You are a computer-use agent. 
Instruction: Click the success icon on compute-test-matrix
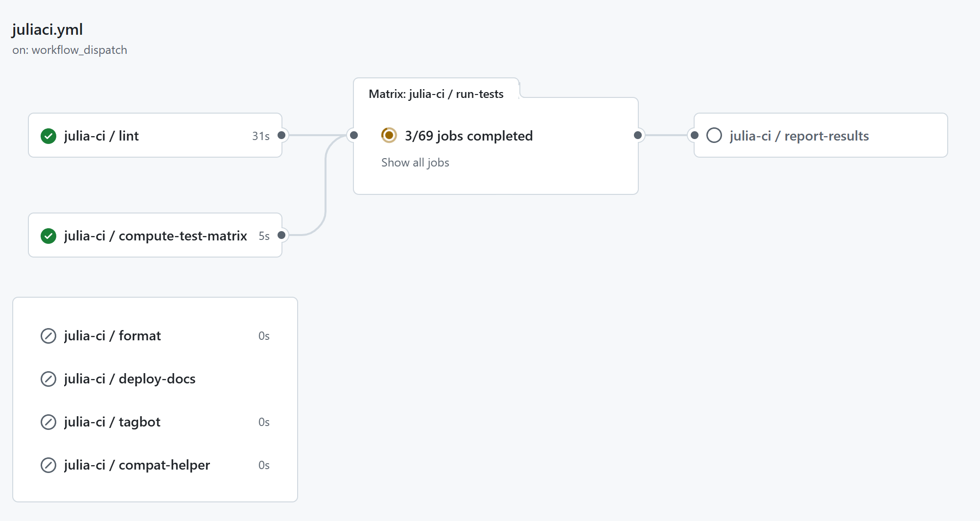(x=48, y=236)
